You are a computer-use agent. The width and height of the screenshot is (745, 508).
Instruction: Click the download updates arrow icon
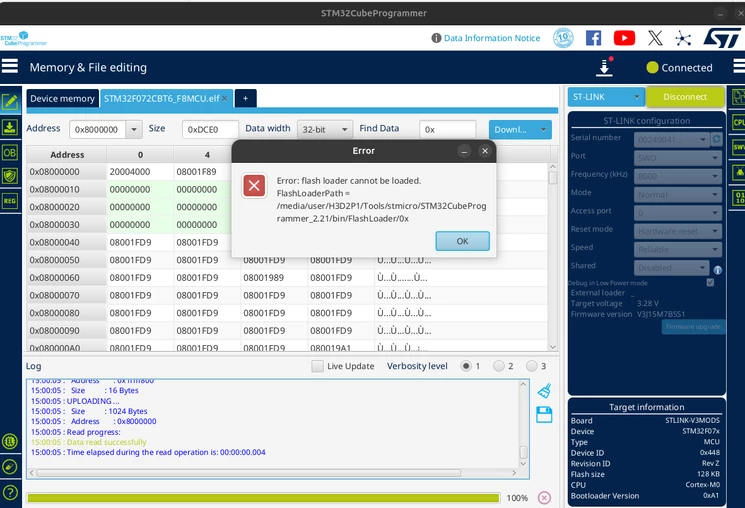click(x=604, y=67)
